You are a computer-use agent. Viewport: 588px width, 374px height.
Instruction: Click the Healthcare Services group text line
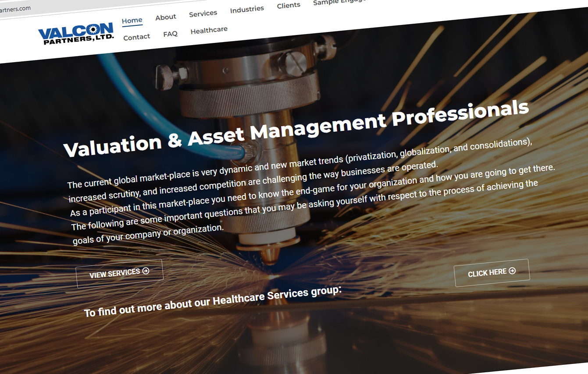tap(212, 301)
